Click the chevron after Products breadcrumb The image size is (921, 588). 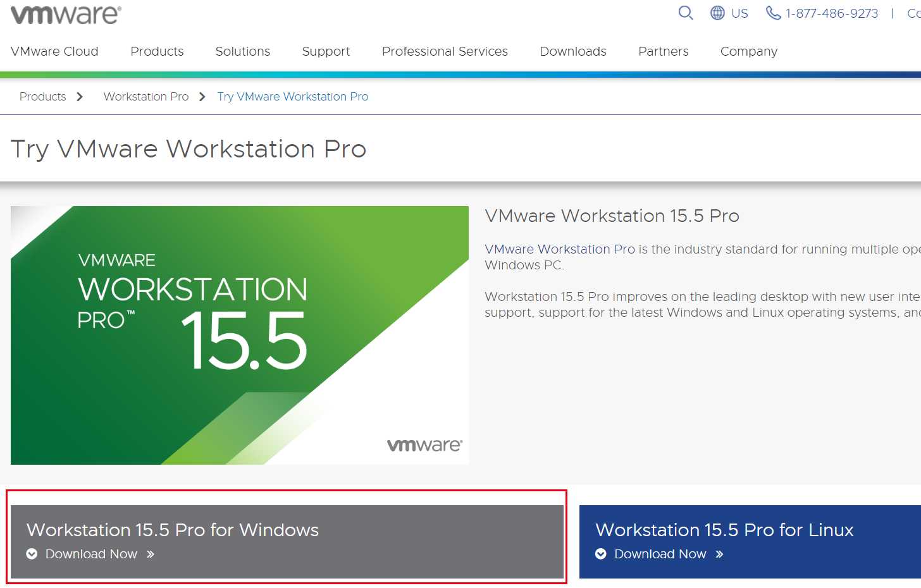tap(80, 97)
